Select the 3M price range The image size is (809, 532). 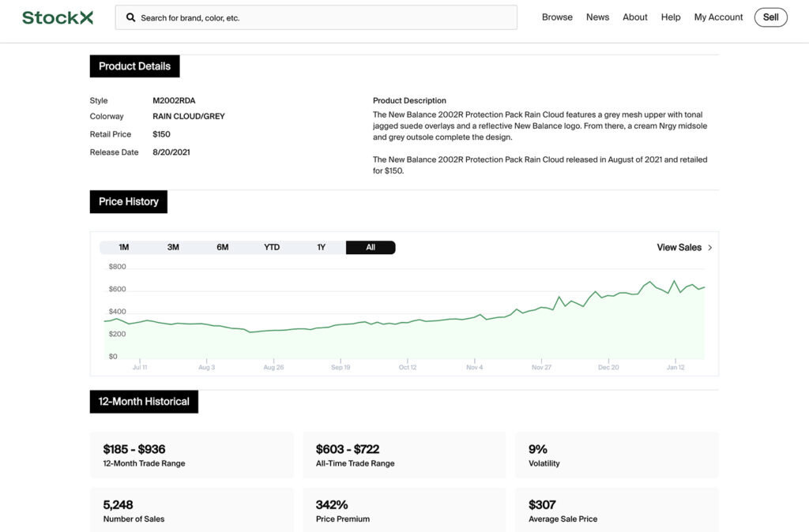pyautogui.click(x=173, y=247)
